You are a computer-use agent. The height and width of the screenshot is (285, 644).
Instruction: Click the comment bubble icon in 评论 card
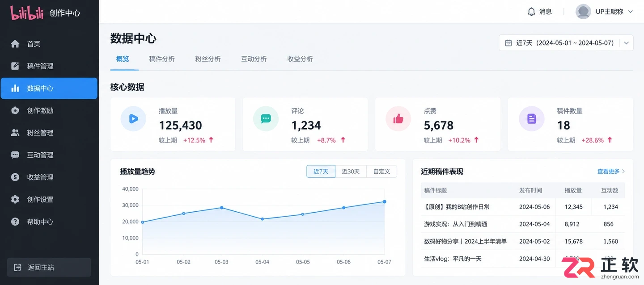266,119
